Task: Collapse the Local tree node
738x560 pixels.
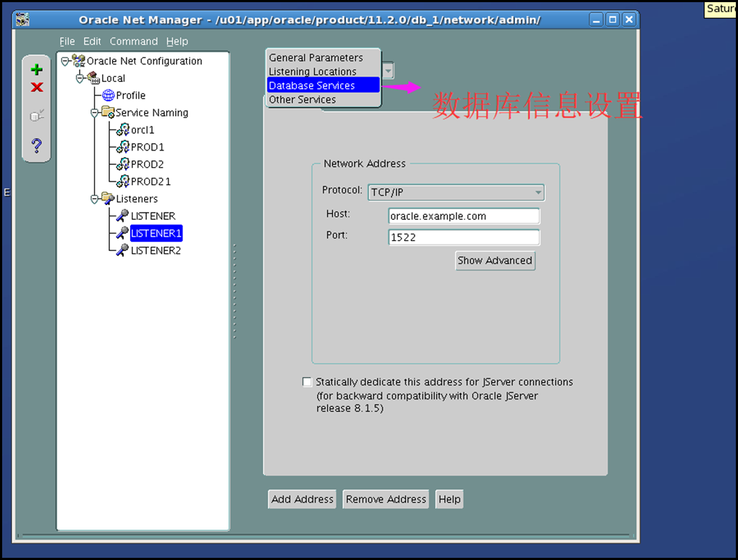Action: 80,78
